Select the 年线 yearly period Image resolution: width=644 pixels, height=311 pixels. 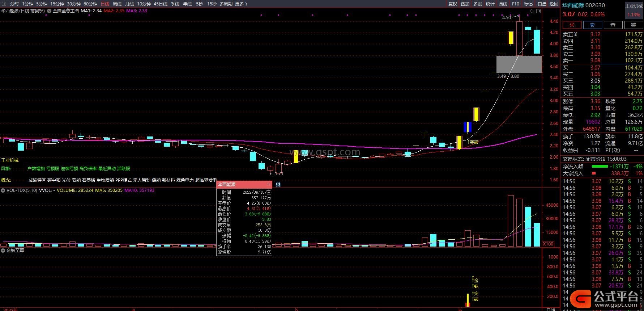click(187, 4)
